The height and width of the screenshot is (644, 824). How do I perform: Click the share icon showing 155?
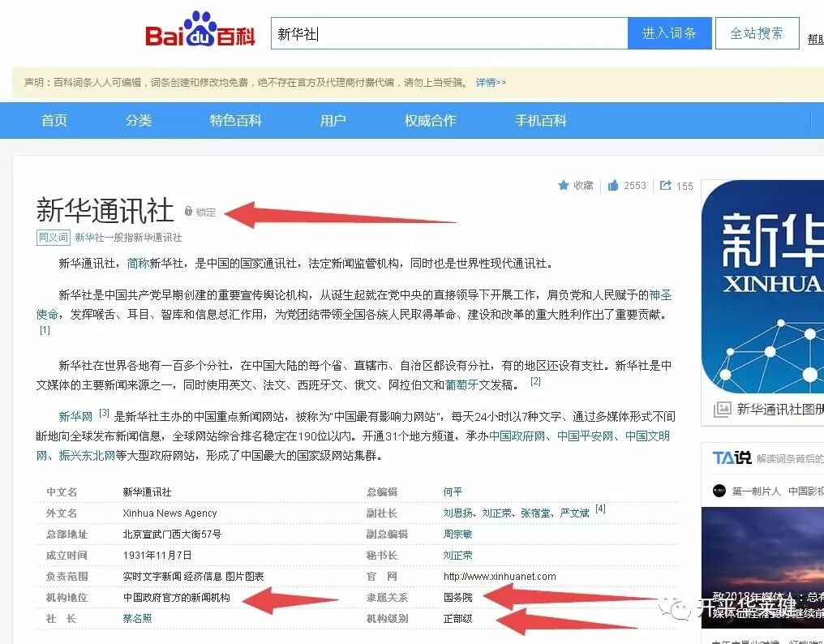coord(665,185)
